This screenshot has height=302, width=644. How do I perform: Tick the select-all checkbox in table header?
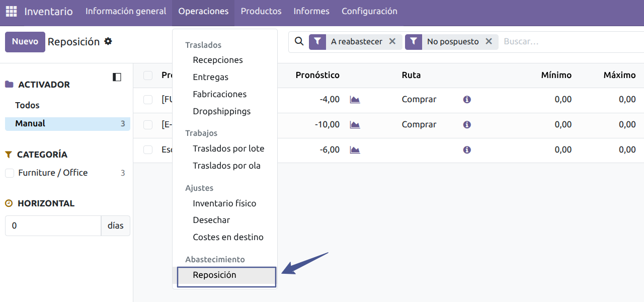pos(148,75)
